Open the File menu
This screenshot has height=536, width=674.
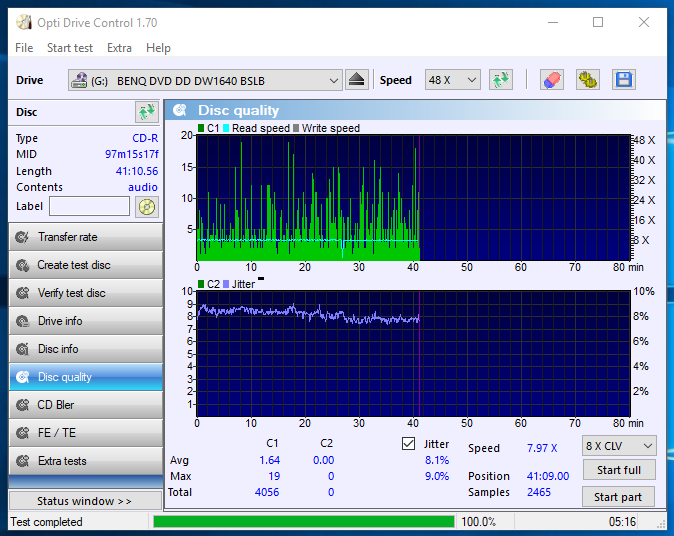click(24, 48)
